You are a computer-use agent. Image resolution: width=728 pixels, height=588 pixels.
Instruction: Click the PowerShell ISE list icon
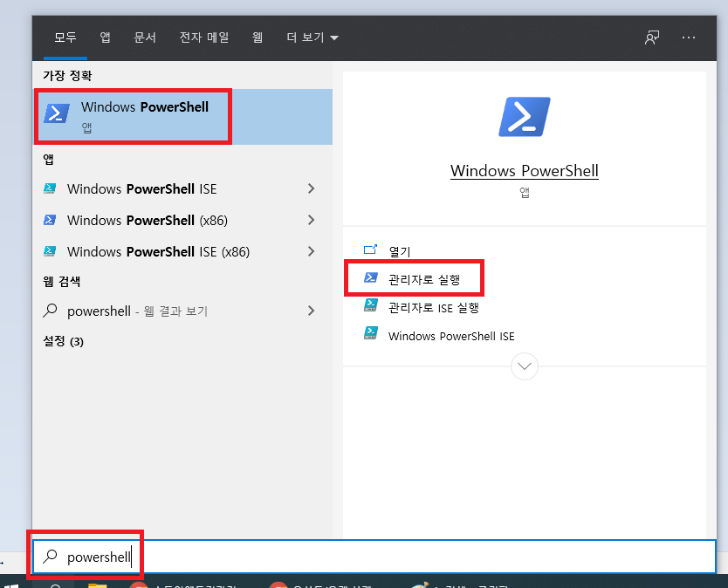pyautogui.click(x=50, y=188)
